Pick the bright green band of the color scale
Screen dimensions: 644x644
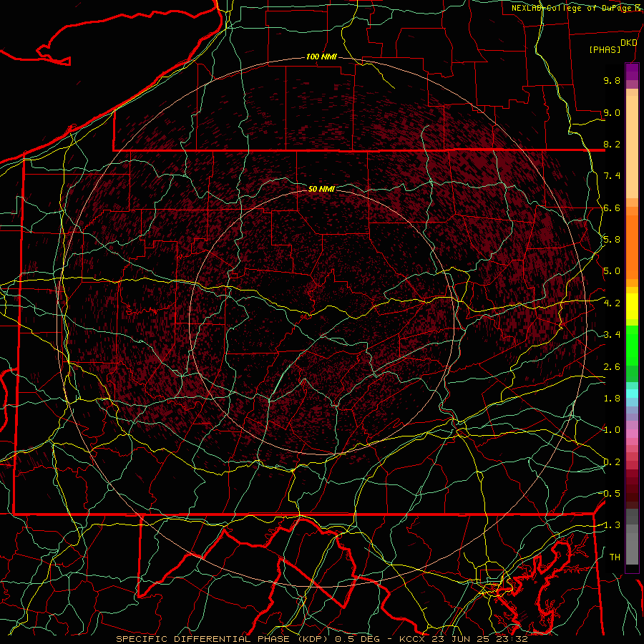click(632, 346)
